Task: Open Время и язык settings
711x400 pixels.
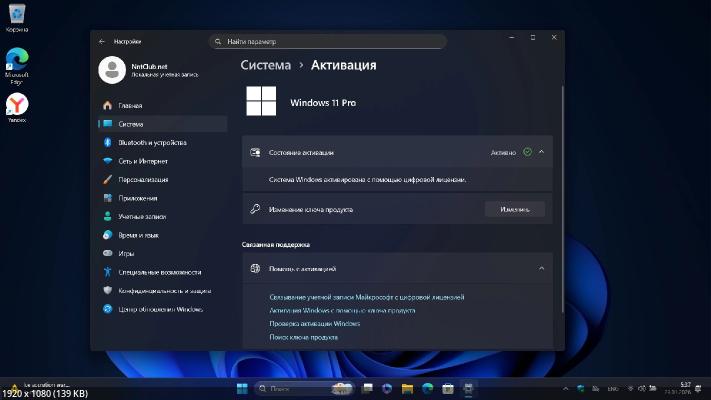Action: pyautogui.click(x=138, y=235)
